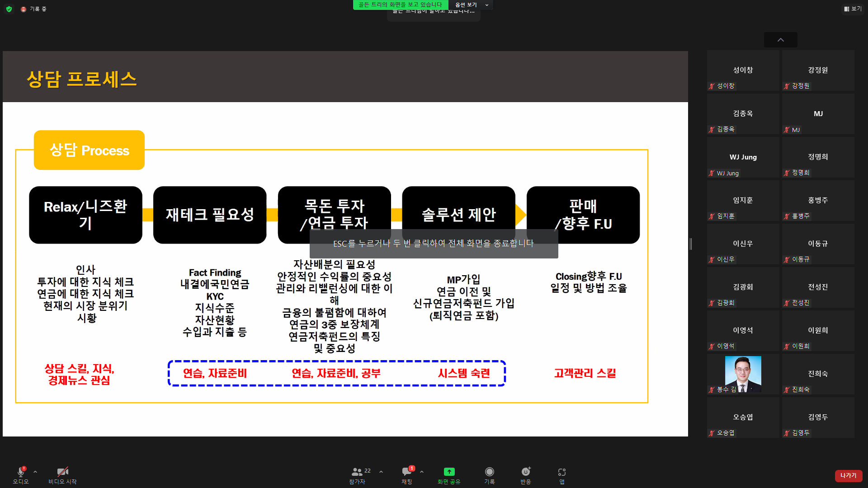
Task: Collapse participant gallery with up chevron
Action: pos(781,40)
